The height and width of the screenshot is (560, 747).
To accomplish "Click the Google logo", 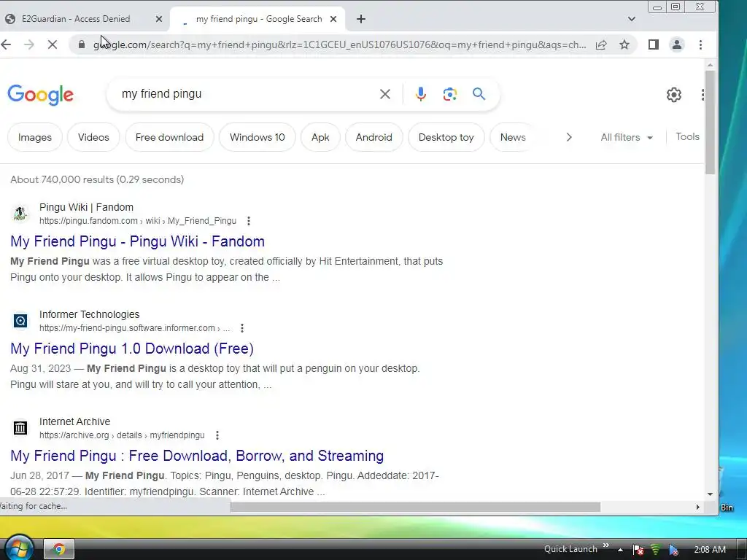I will [41, 95].
